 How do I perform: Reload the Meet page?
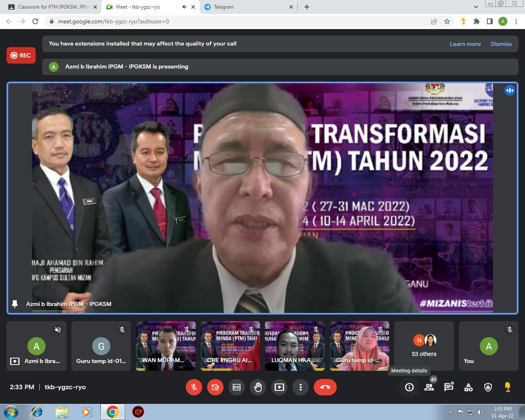pyautogui.click(x=35, y=21)
